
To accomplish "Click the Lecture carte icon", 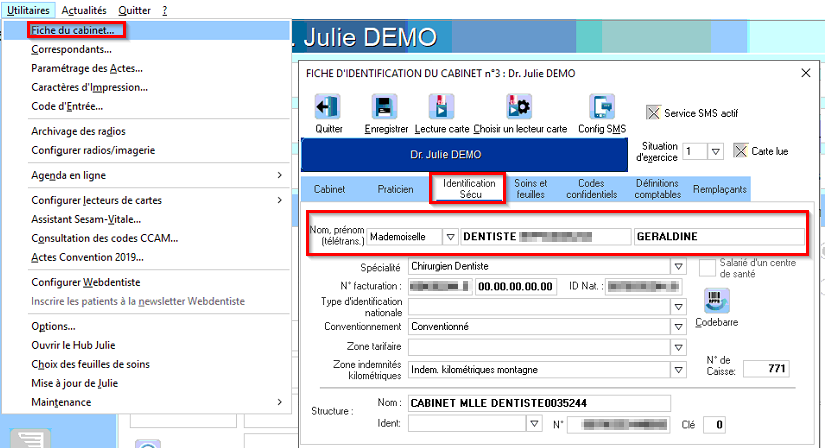I will [x=441, y=107].
